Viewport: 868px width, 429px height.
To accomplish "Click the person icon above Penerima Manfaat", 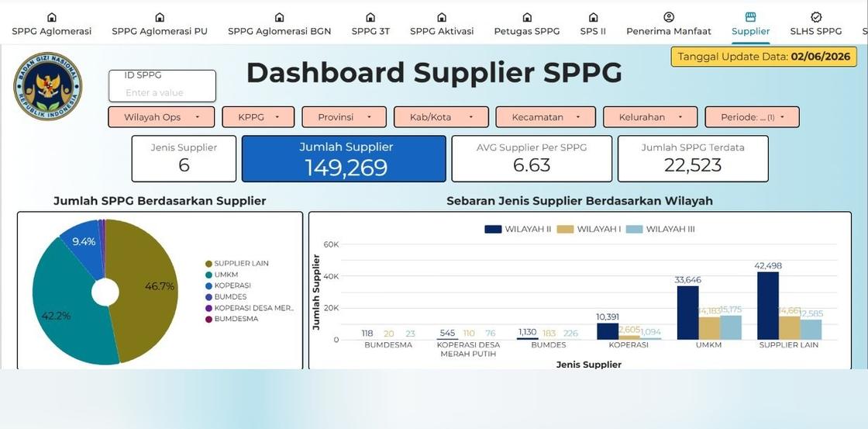I will [669, 17].
